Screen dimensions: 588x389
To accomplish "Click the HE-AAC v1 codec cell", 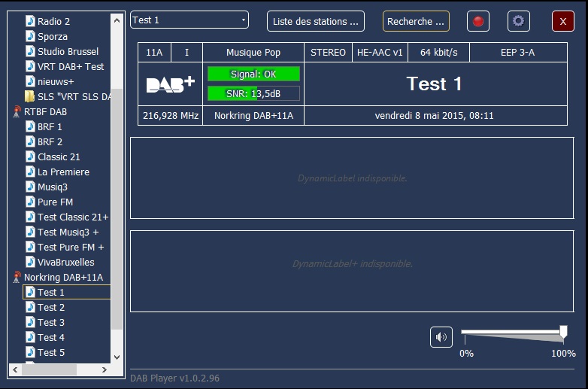I will coord(380,52).
